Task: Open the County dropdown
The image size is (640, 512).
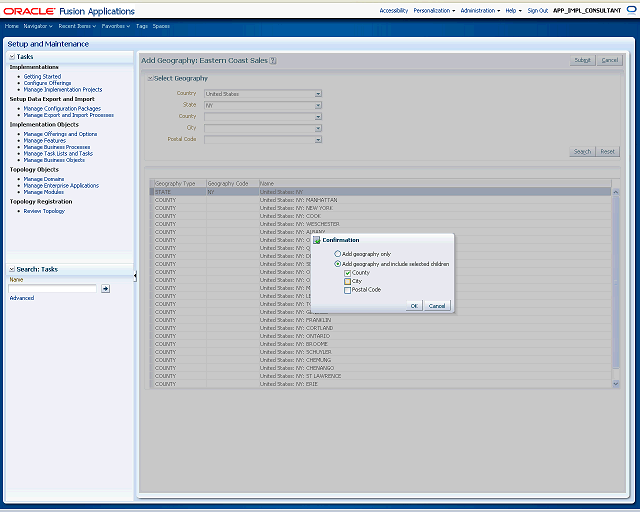Action: click(318, 117)
